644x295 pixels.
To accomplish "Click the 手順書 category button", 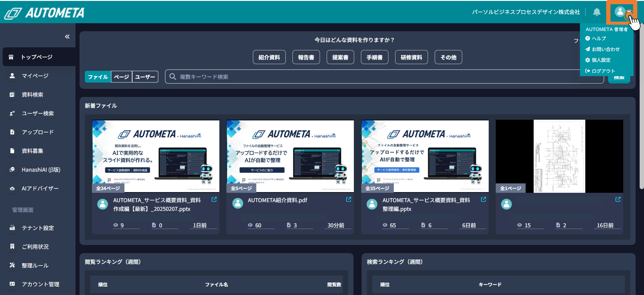I will click(x=374, y=57).
